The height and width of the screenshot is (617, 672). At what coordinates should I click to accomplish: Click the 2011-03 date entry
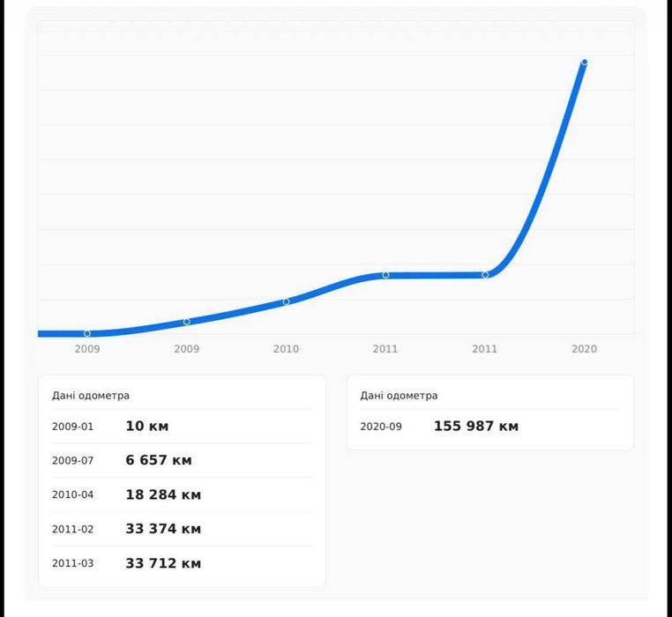(x=72, y=563)
